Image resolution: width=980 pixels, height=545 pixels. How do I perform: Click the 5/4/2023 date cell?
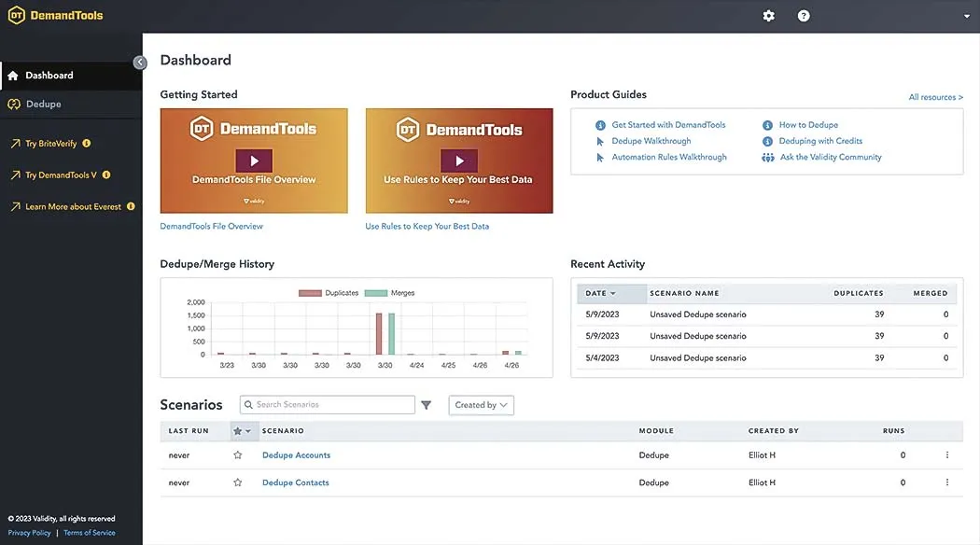tap(603, 358)
